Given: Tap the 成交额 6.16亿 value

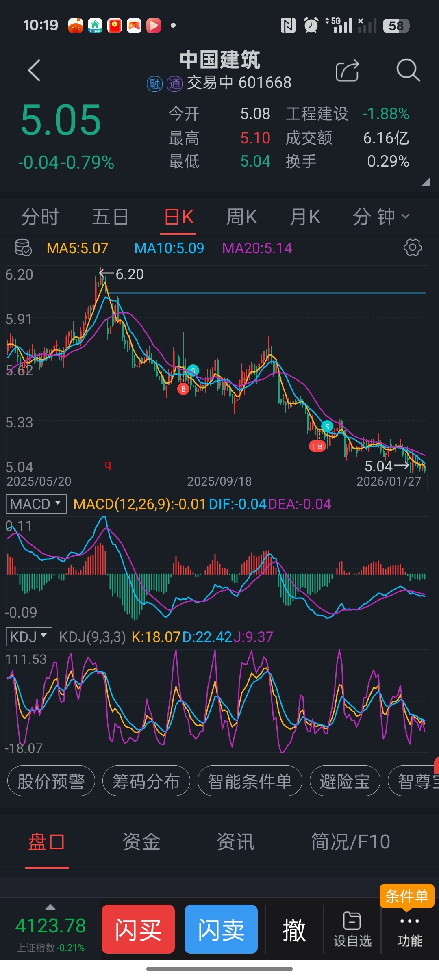Looking at the screenshot, I should (386, 138).
